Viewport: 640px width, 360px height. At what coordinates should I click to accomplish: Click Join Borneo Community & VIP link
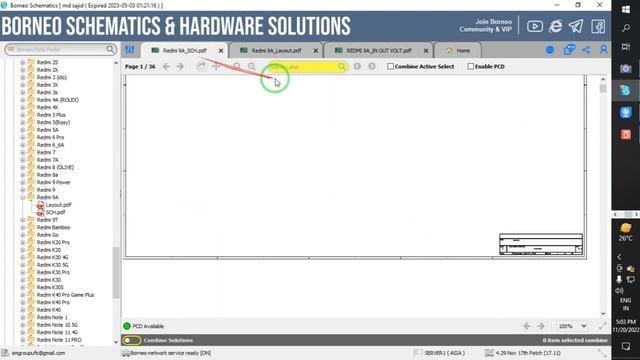pyautogui.click(x=485, y=25)
